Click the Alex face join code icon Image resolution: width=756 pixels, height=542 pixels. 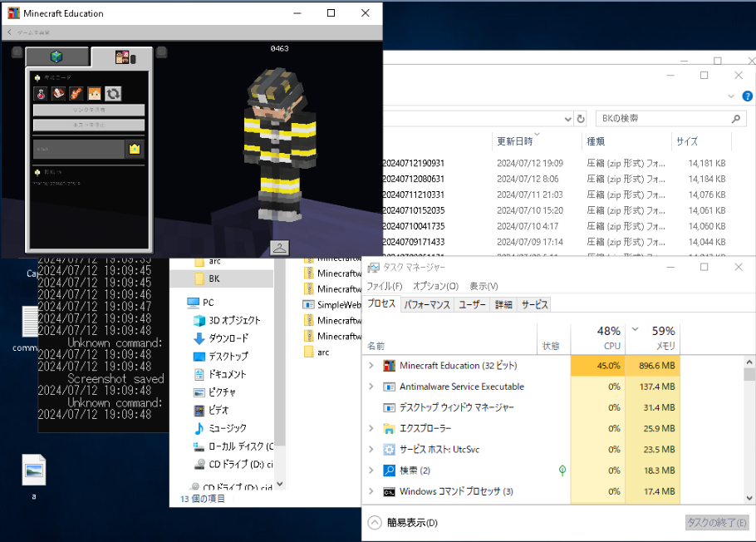95,93
